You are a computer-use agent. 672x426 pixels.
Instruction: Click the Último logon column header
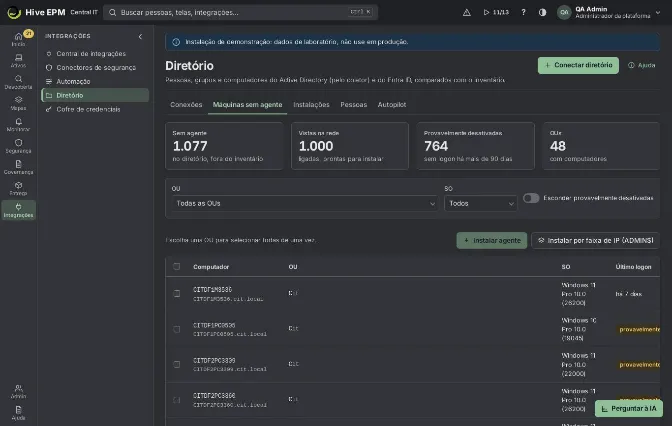click(633, 267)
